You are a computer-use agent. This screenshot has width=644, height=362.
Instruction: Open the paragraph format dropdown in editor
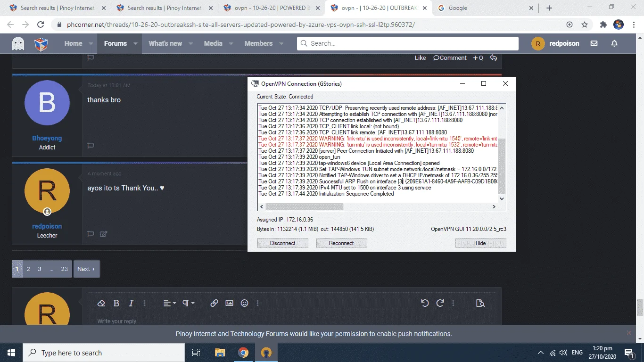point(189,303)
